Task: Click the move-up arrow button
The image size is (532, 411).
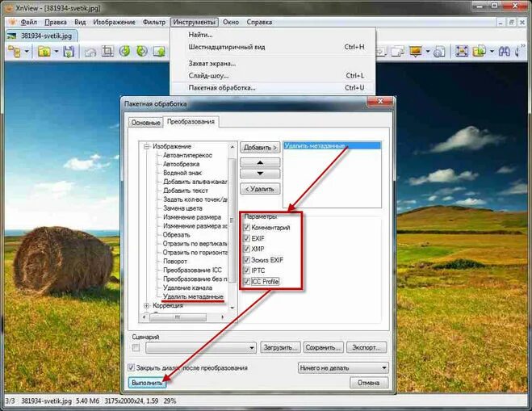Action: (260, 162)
